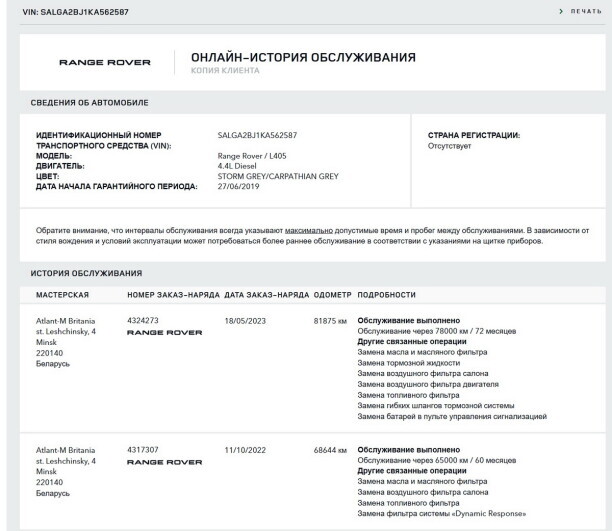Screen dimensions: 612x531
Task: Click the chevron icon beside ПЕЧАТЬ
Action: pos(561,10)
